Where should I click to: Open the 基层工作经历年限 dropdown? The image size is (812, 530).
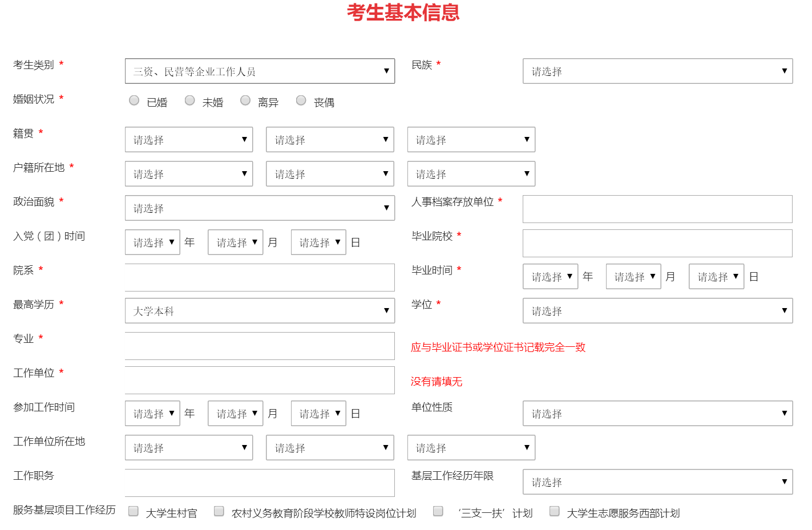tap(657, 482)
